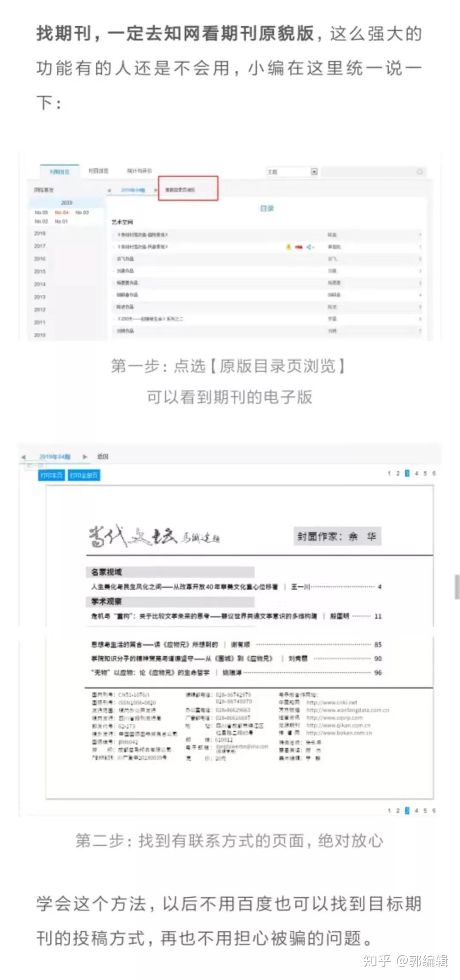Image resolution: width=460 pixels, height=980 pixels.
Task: Go to page 4 in top pagination
Action: point(416,473)
